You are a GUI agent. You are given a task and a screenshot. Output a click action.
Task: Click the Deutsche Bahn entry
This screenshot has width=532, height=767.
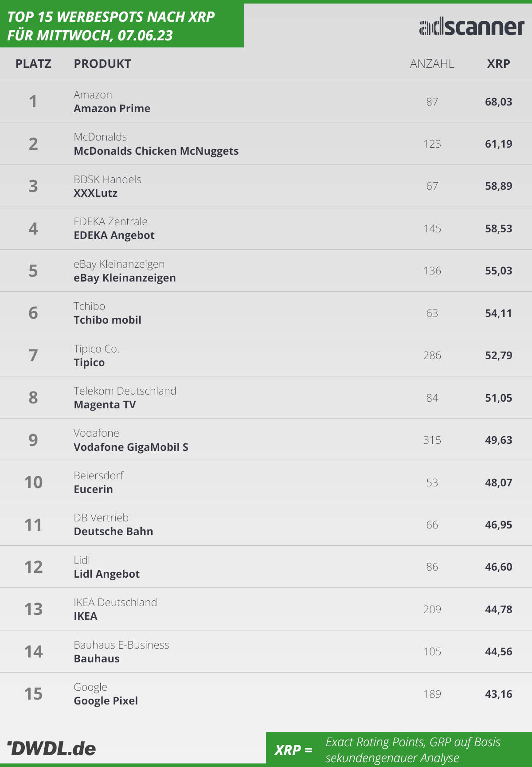pos(113,532)
